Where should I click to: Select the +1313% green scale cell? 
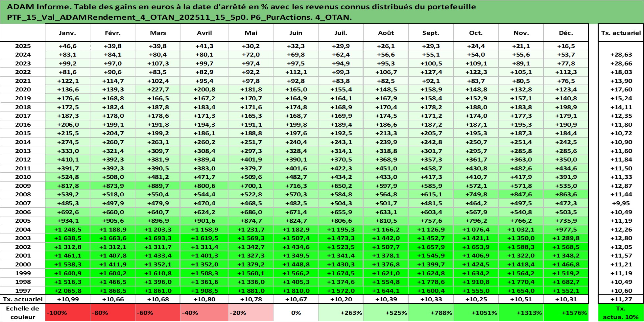[x=521, y=313]
